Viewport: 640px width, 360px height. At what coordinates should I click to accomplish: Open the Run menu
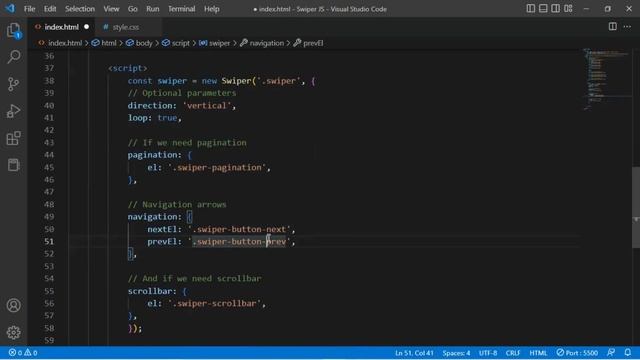(x=153, y=9)
